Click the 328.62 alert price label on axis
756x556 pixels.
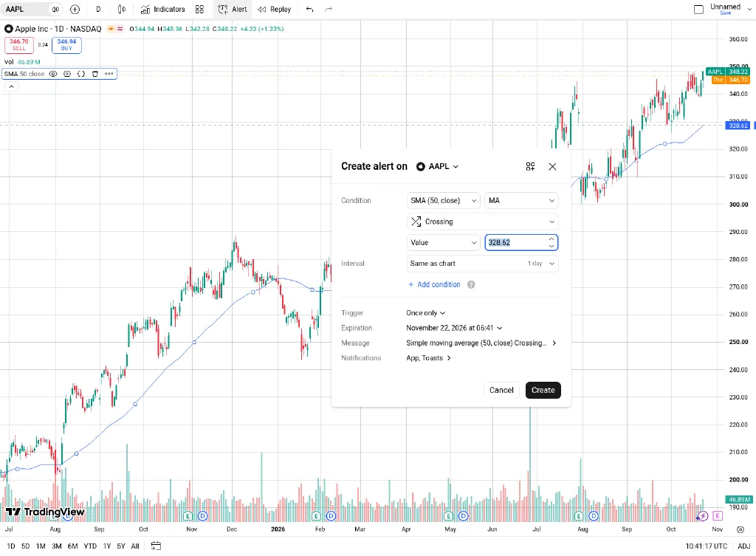coord(738,126)
